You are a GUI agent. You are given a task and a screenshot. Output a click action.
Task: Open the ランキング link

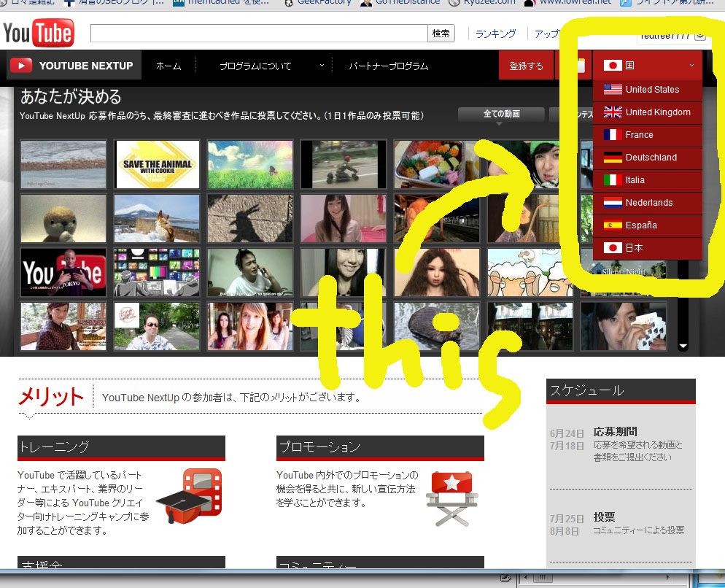pos(495,34)
